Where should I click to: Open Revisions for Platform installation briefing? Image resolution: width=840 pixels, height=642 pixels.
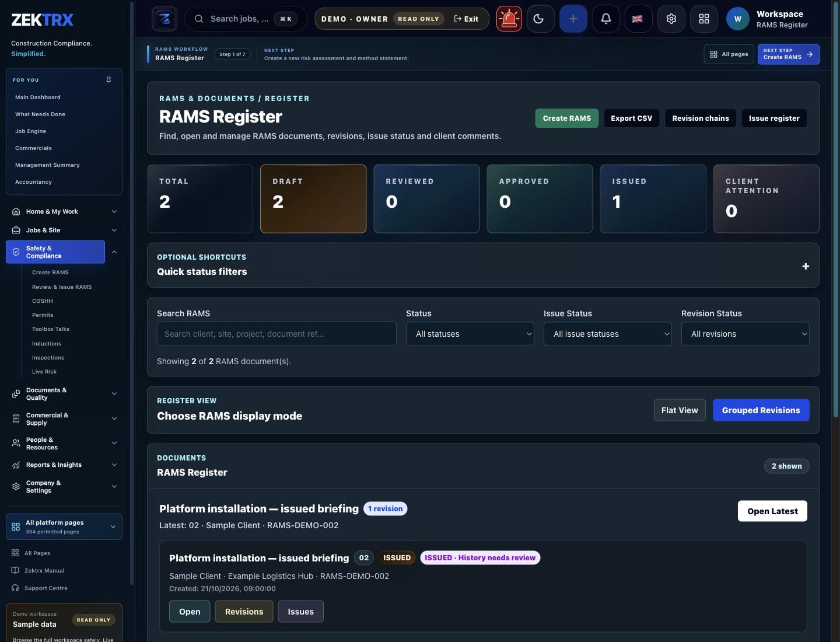click(x=244, y=612)
